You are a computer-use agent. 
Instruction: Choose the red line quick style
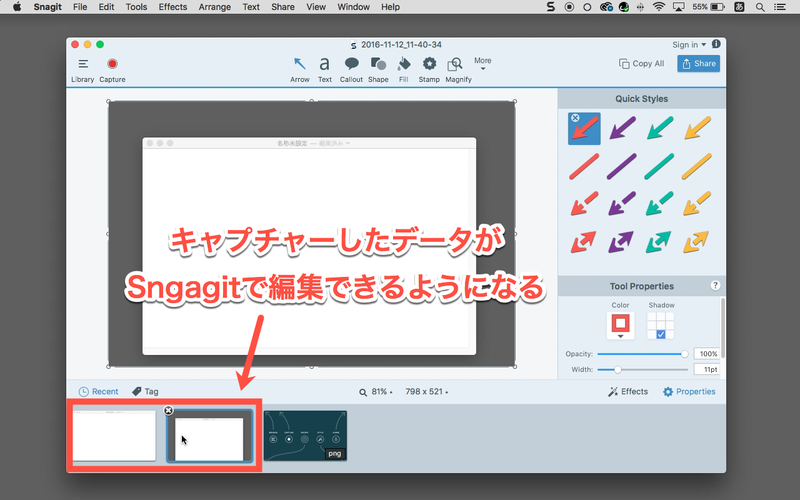point(584,166)
